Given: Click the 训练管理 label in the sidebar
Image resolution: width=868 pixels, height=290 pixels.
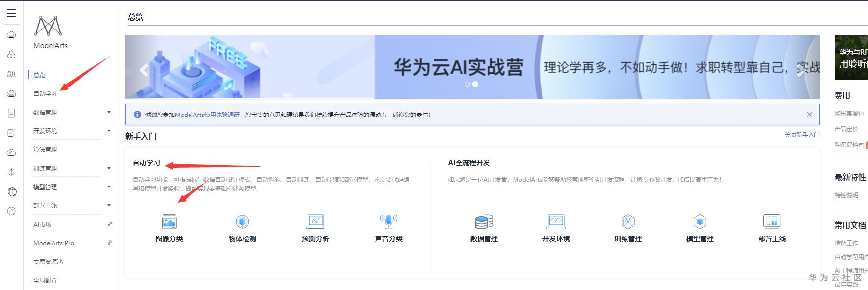Looking at the screenshot, I should 45,169.
